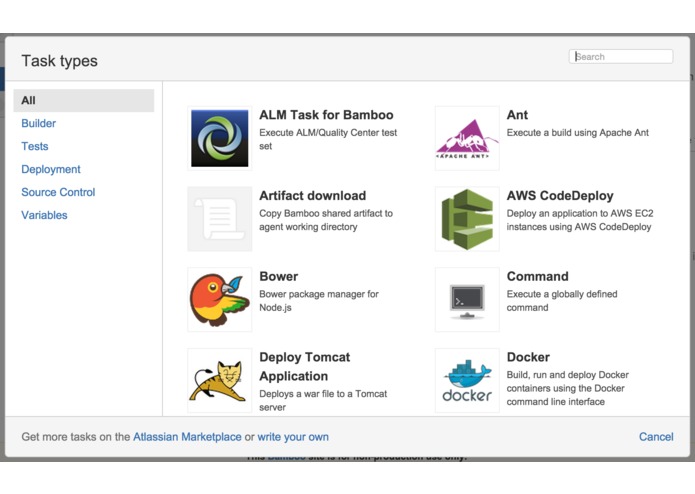695x494 pixels.
Task: Click 'Execute a globally defined command' text
Action: coord(562,301)
